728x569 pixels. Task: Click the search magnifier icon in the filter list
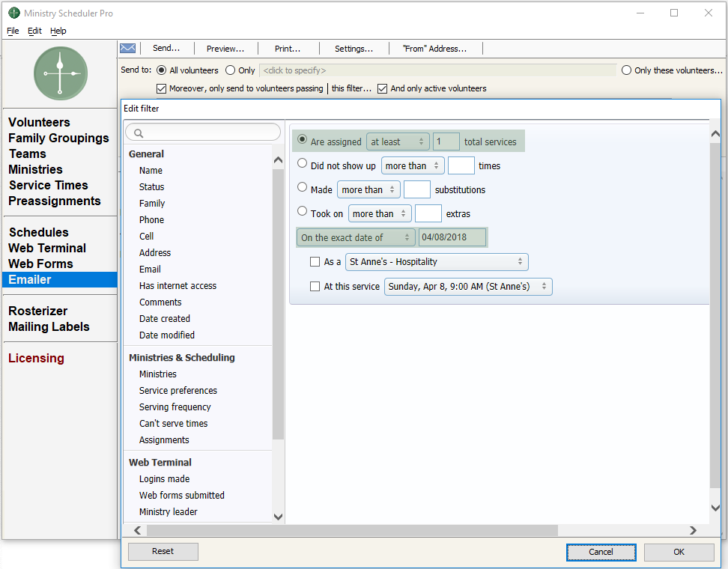139,133
